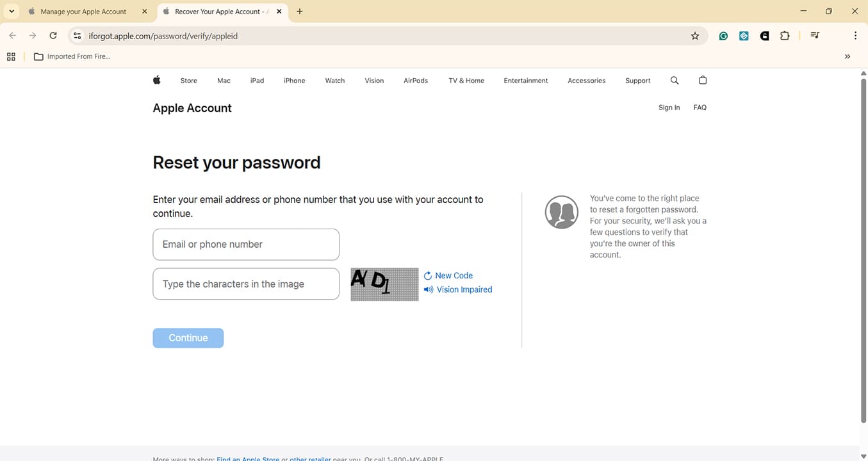This screenshot has width=868, height=461.
Task: Open the Apple site search icon
Action: point(675,80)
